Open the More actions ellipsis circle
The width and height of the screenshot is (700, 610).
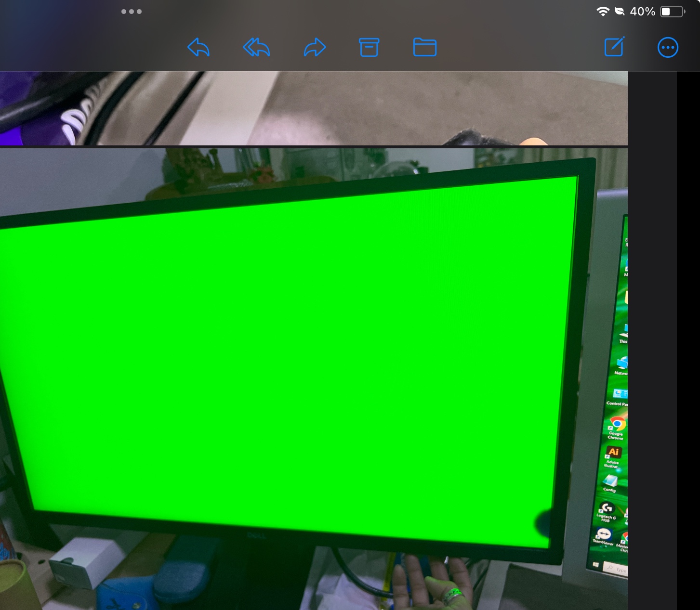tap(668, 47)
